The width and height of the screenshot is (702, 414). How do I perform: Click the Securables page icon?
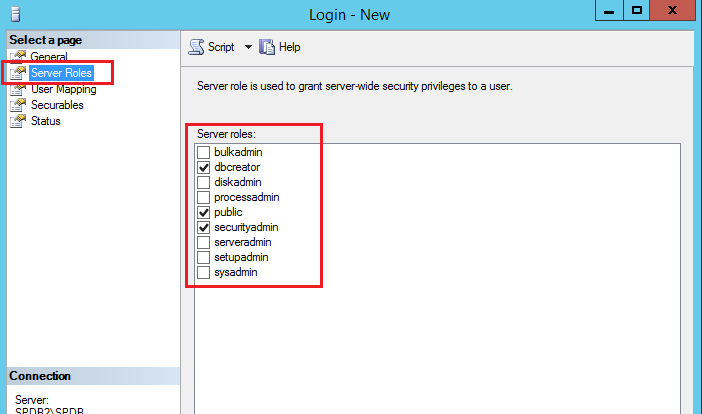(18, 105)
